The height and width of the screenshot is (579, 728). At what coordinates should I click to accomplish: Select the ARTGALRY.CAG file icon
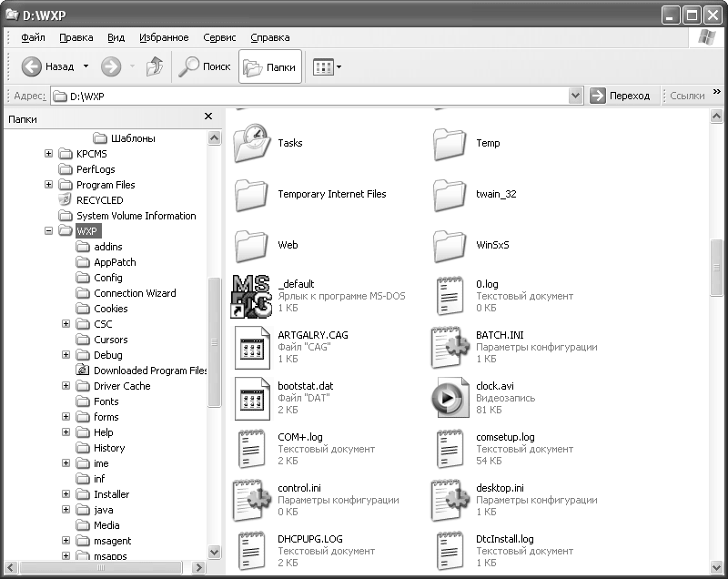[x=251, y=347]
